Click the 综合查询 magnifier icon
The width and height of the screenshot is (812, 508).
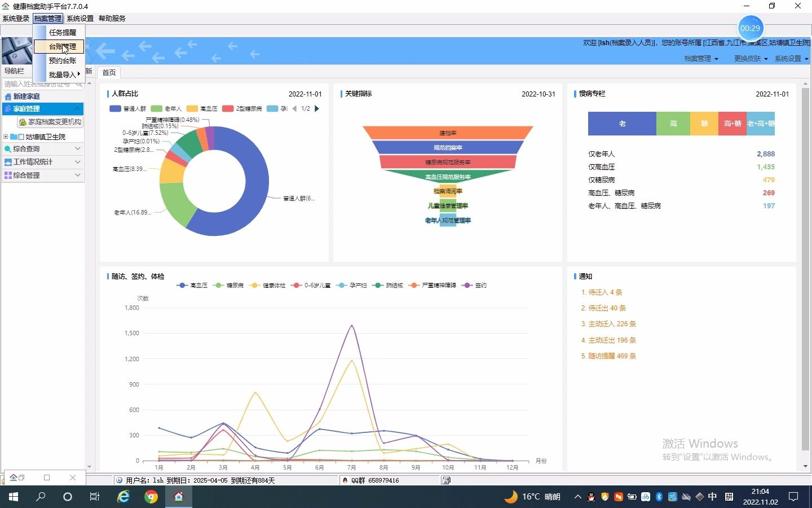click(x=8, y=149)
